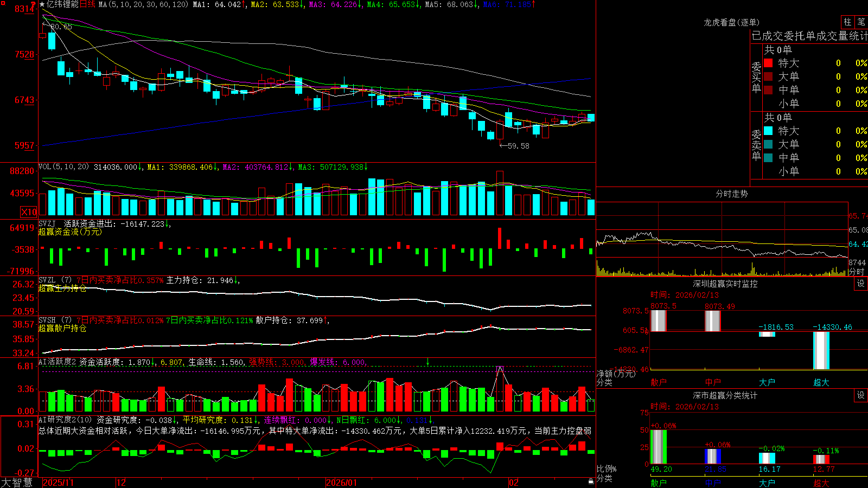Click the 分时走势 panel title

(732, 194)
